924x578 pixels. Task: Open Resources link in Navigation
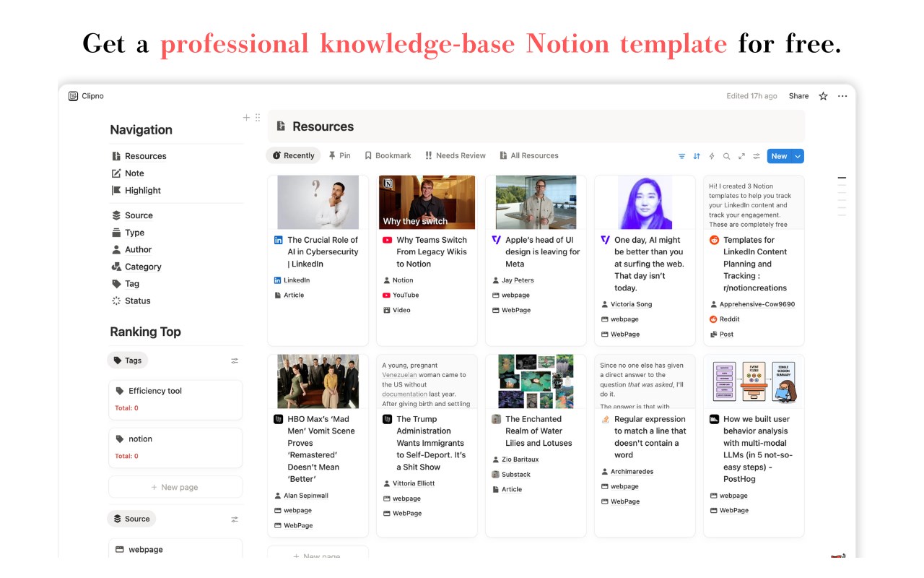pyautogui.click(x=145, y=156)
